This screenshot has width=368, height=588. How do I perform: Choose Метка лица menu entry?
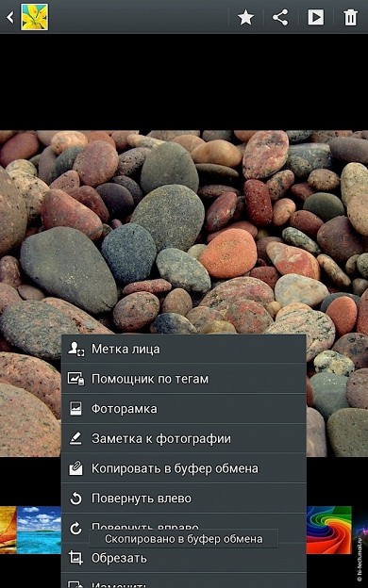point(184,349)
